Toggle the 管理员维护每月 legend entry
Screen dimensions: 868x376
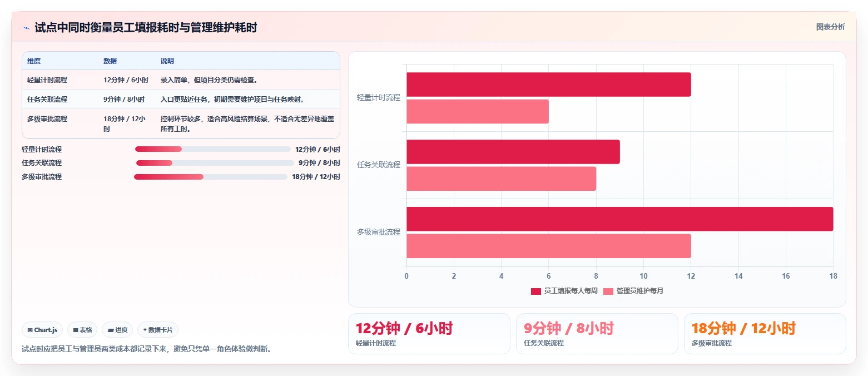[x=633, y=291]
